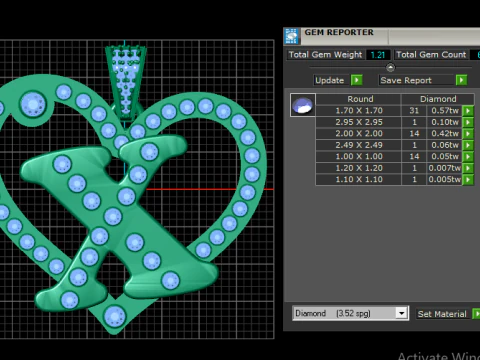This screenshot has width=480, height=360.
Task: Click the count cell showing 31
Action: (414, 111)
